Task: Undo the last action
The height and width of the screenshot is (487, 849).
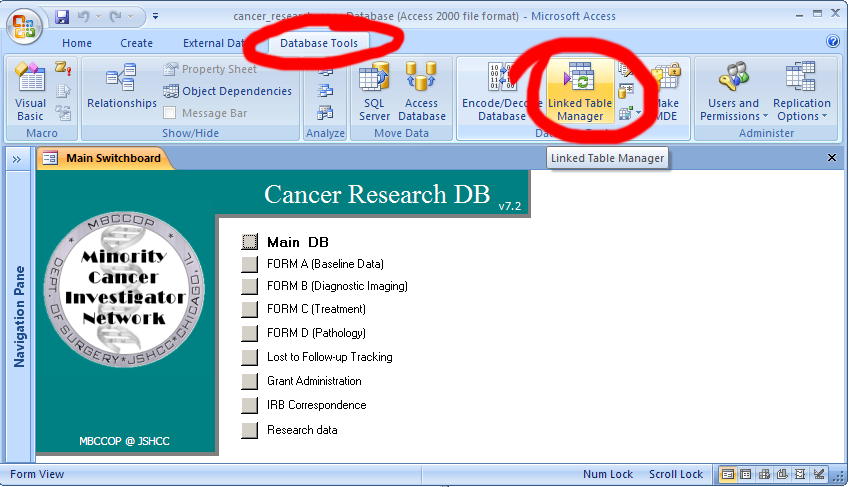Action: click(83, 17)
